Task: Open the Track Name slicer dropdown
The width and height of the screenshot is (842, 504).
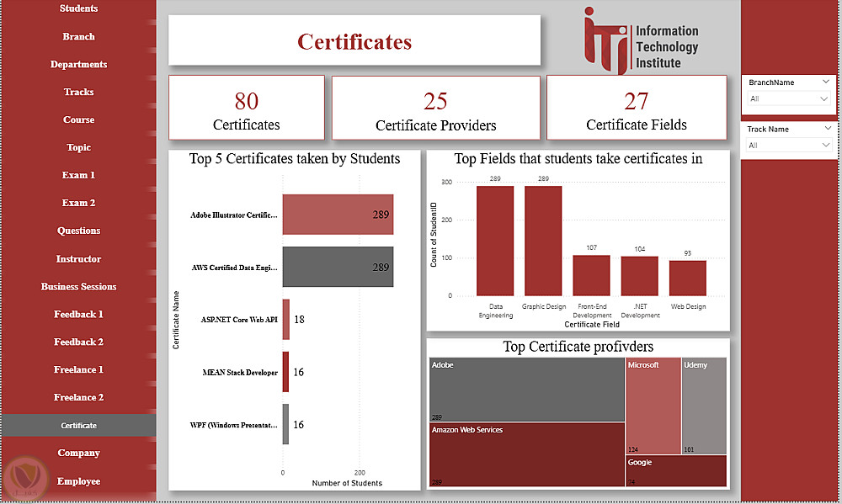Action: tap(789, 146)
